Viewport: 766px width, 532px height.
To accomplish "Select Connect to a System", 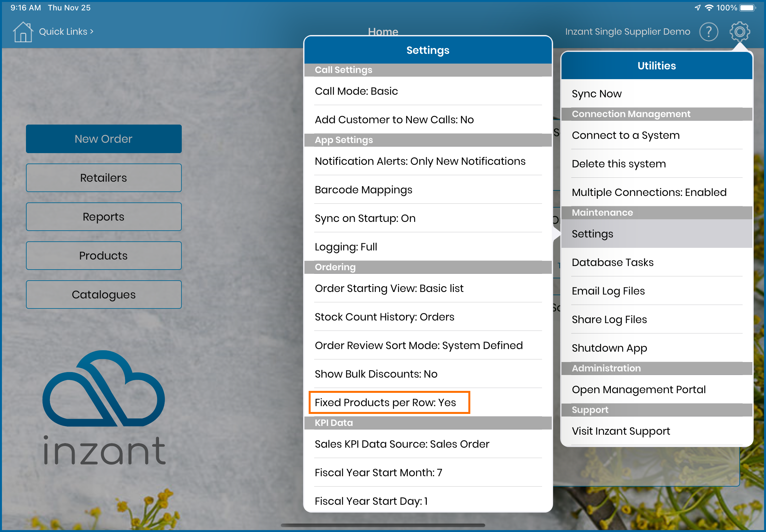I will pos(657,135).
